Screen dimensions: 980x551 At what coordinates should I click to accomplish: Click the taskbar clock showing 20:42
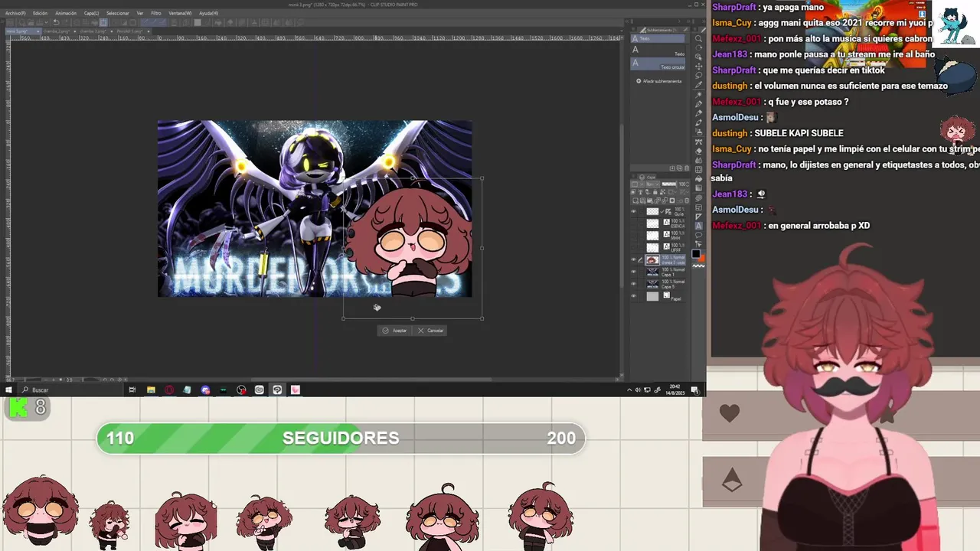(x=675, y=390)
